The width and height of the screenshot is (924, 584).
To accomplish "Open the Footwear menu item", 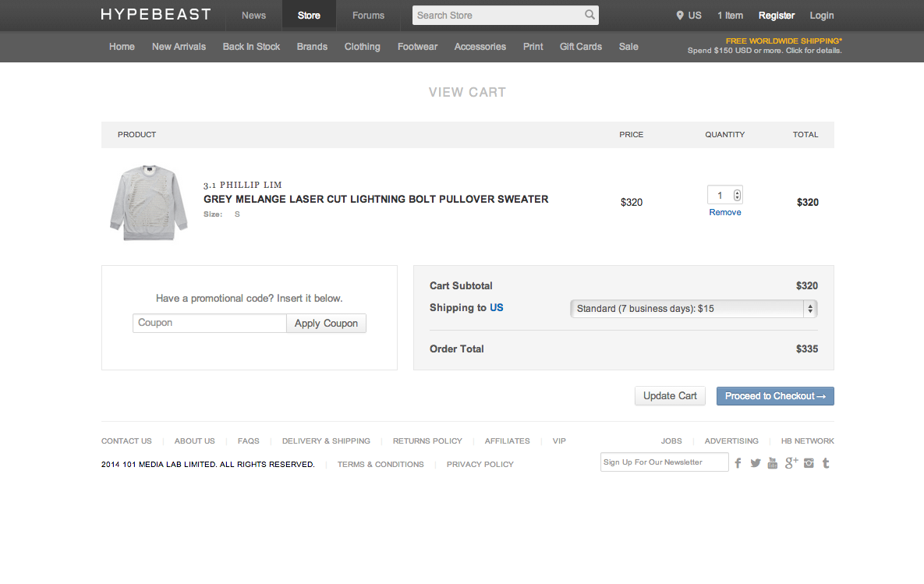I will point(417,47).
